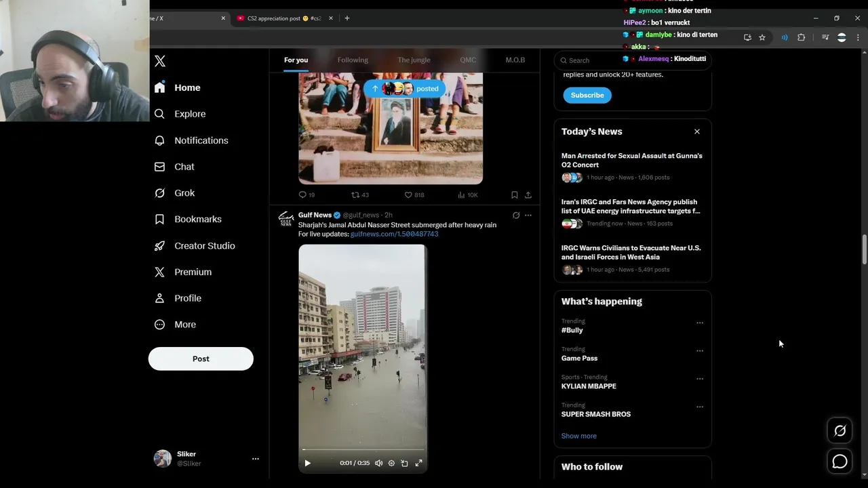Click the Gulf News profile avatar
The height and width of the screenshot is (488, 868).
(x=286, y=219)
